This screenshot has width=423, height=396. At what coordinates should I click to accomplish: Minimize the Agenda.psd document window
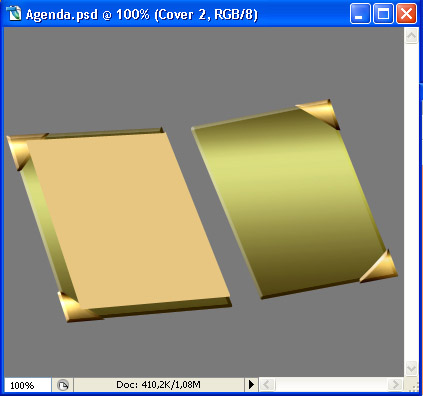click(x=360, y=14)
